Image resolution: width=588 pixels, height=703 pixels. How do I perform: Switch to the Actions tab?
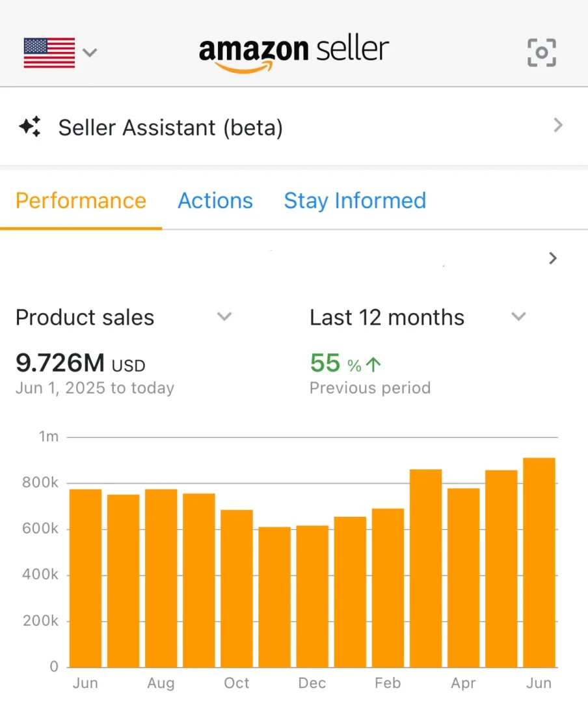click(215, 200)
